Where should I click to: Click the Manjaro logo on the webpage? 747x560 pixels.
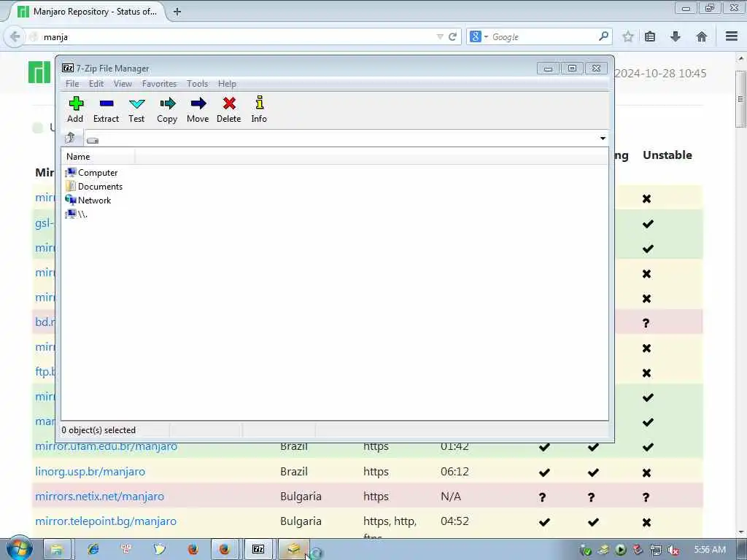39,72
